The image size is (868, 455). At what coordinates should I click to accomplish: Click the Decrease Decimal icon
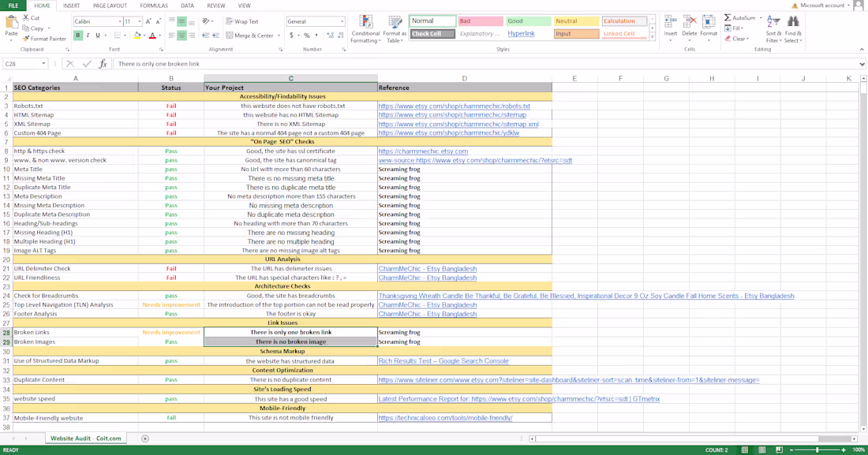[340, 35]
